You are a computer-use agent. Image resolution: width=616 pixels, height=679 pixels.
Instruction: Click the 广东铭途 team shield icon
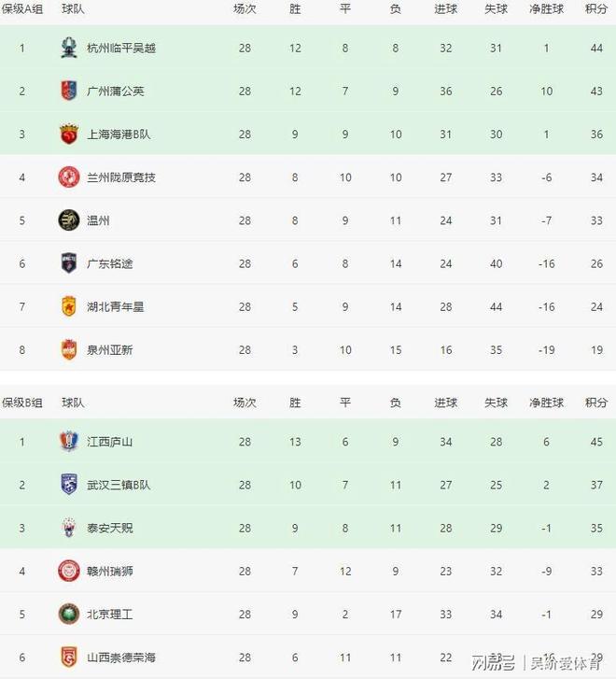tap(69, 263)
